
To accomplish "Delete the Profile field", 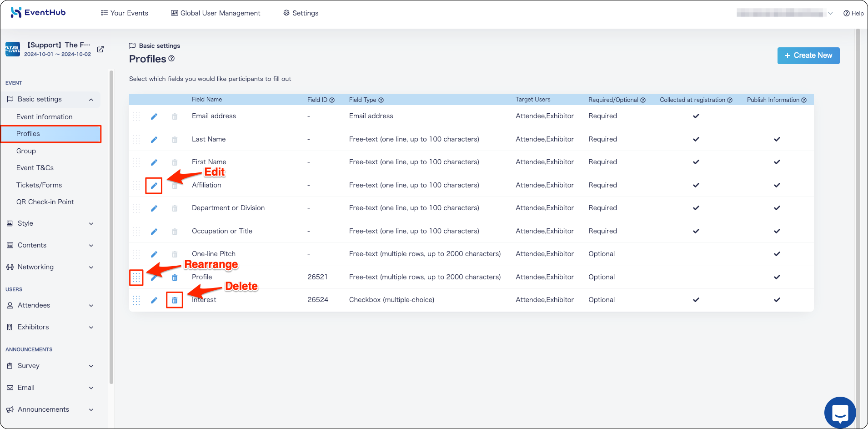I will (175, 278).
